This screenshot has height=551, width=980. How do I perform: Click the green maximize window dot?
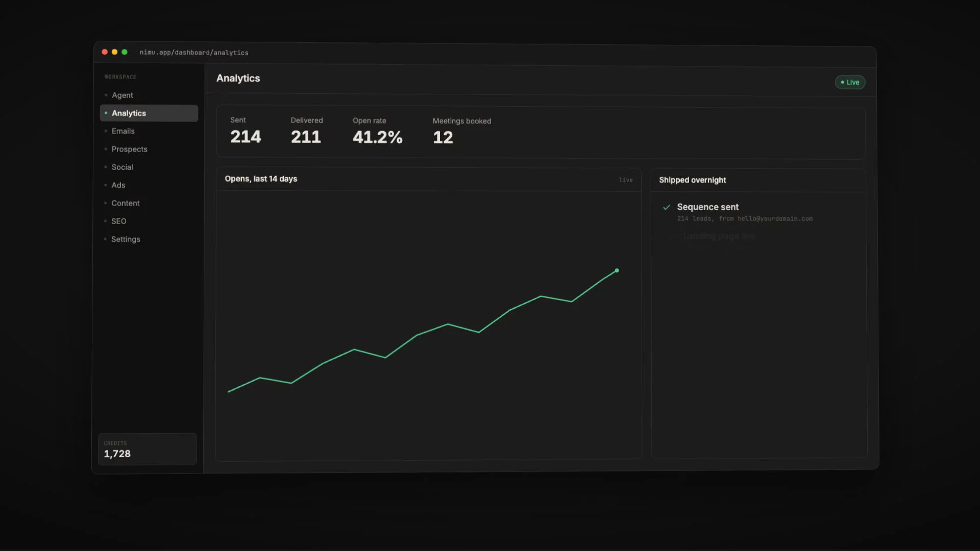(125, 52)
